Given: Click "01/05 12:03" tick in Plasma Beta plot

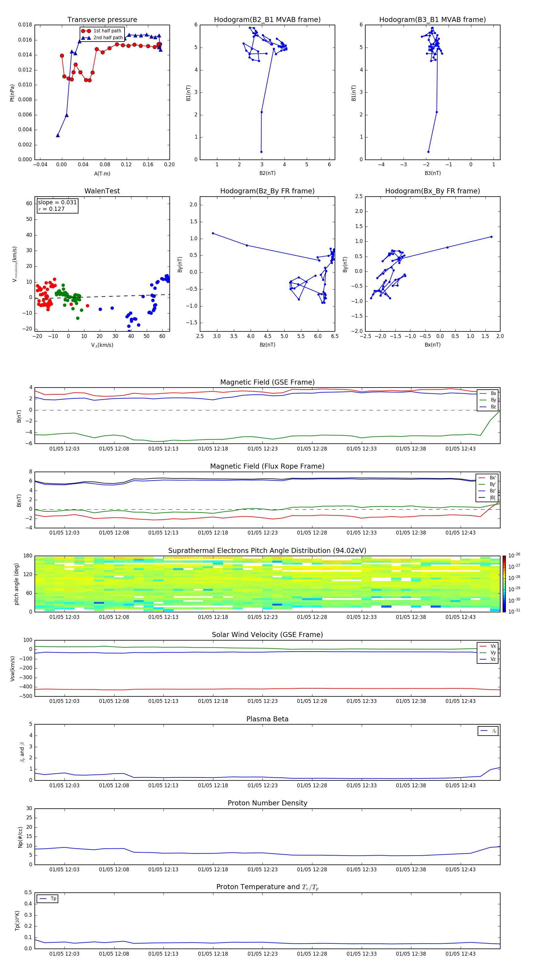Looking at the screenshot, I should pos(64,785).
